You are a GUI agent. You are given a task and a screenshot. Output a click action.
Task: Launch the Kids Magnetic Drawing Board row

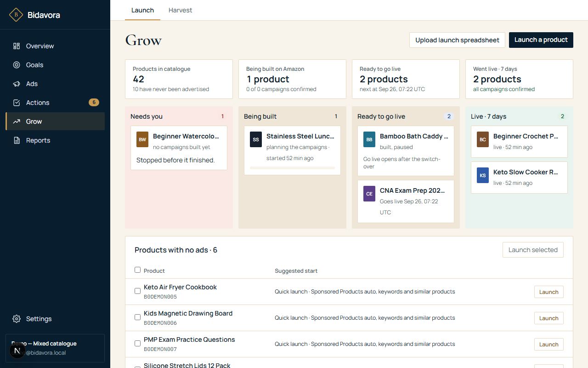548,318
